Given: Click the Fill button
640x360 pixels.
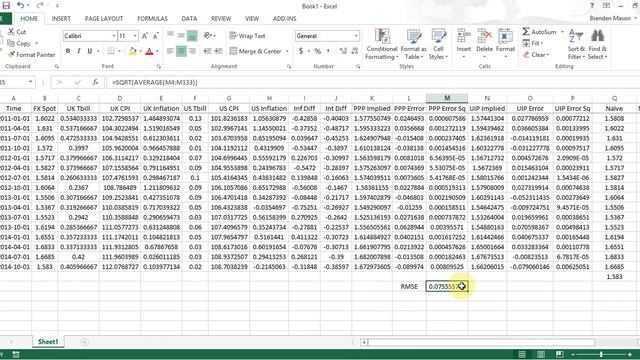Looking at the screenshot, I should (532, 43).
